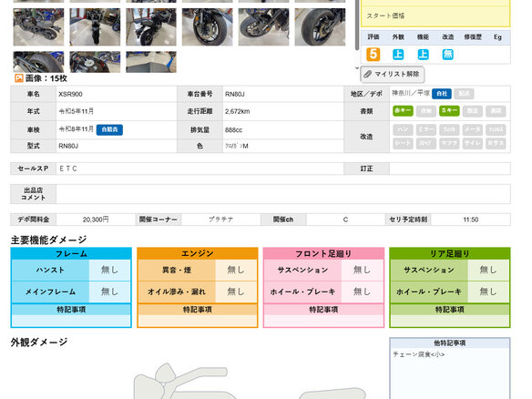The height and width of the screenshot is (399, 532).
Task: Click the blue 自社 badge by 神奈川／平塚
Action: pyautogui.click(x=442, y=94)
